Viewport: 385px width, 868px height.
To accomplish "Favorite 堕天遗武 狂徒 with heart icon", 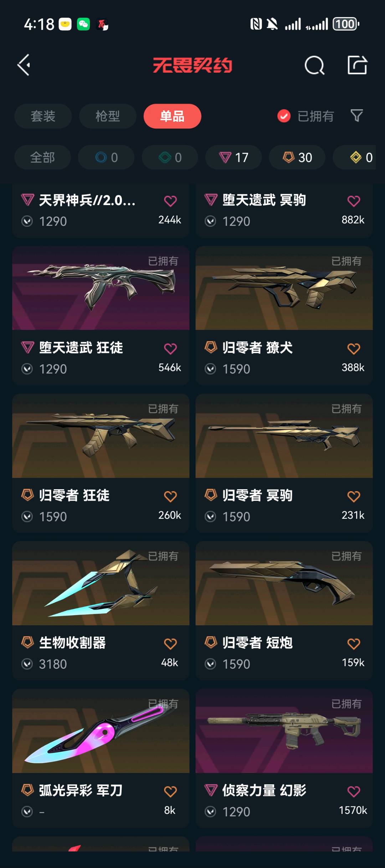I will [x=170, y=349].
